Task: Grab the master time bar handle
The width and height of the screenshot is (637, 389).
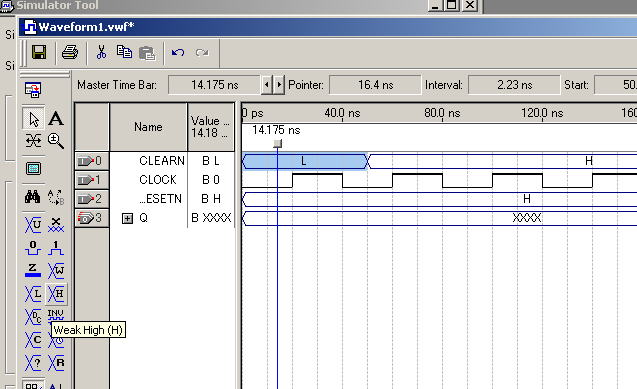Action: 277,144
